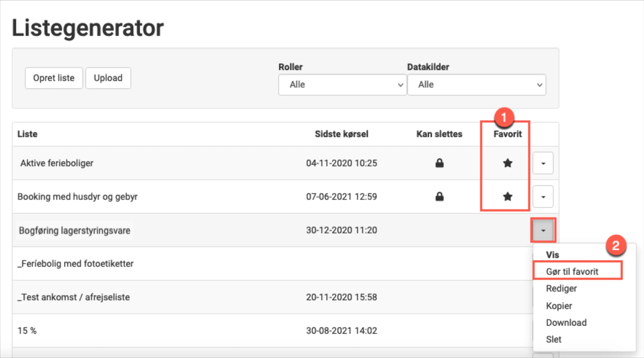Click the favorite star for Booking med husdyr og gebyr

507,197
